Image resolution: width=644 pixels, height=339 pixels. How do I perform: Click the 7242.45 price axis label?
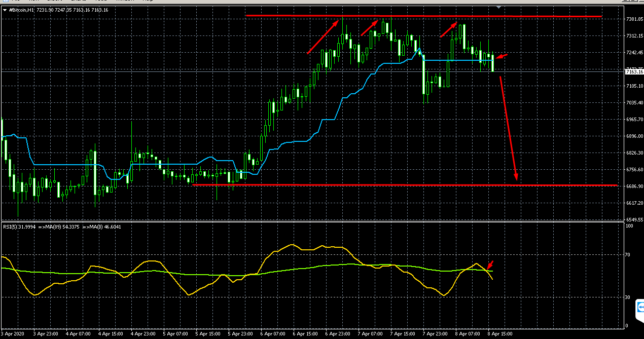tap(634, 53)
